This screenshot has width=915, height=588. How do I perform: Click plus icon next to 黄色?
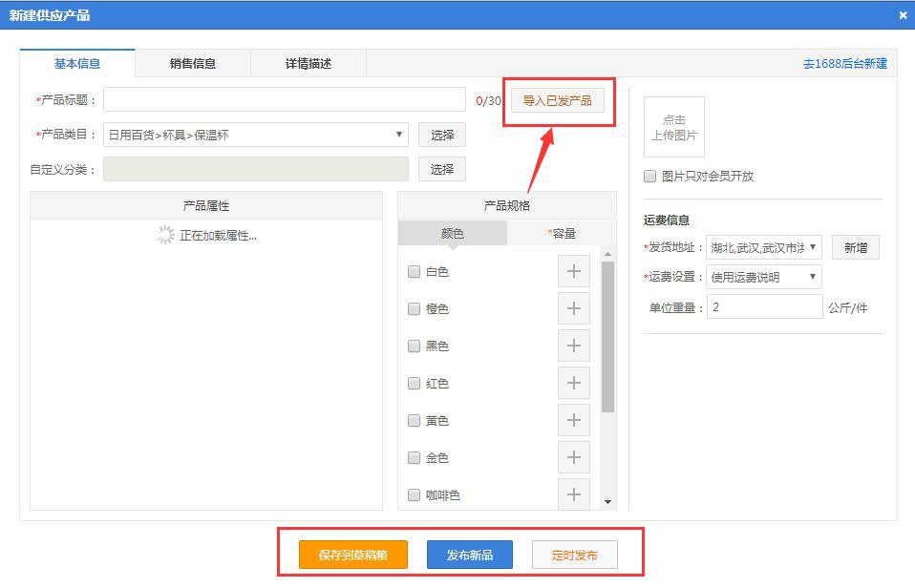(574, 421)
